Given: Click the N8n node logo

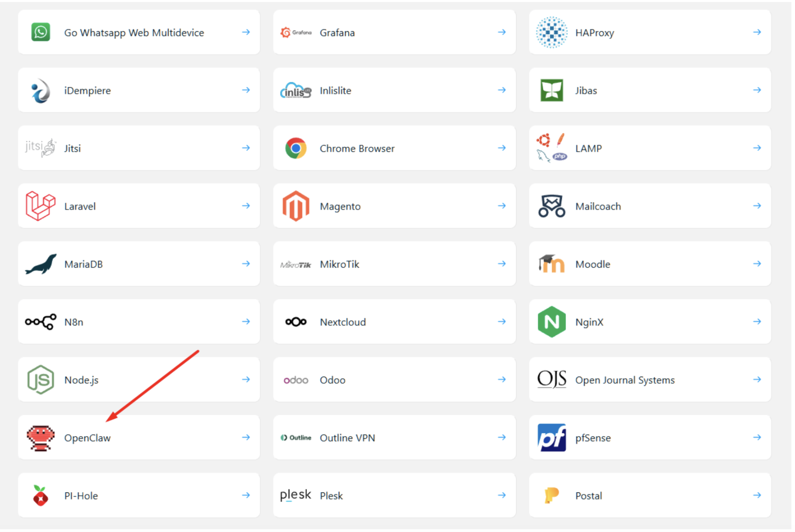Looking at the screenshot, I should 40,321.
